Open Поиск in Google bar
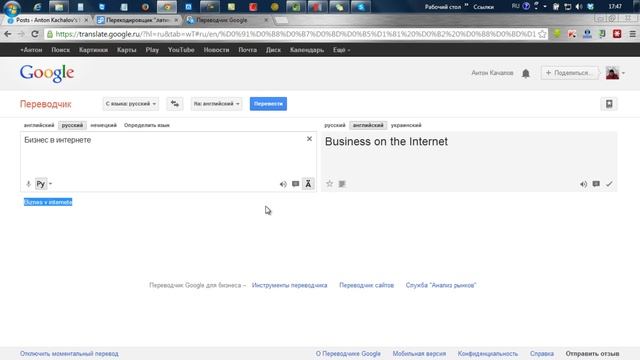The image size is (640, 360). point(60,50)
